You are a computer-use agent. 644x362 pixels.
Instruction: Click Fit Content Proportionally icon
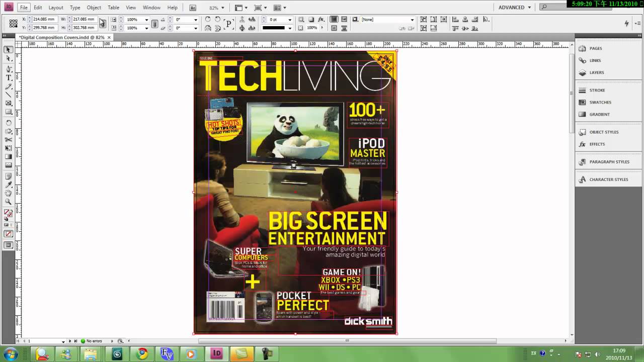pos(424,28)
